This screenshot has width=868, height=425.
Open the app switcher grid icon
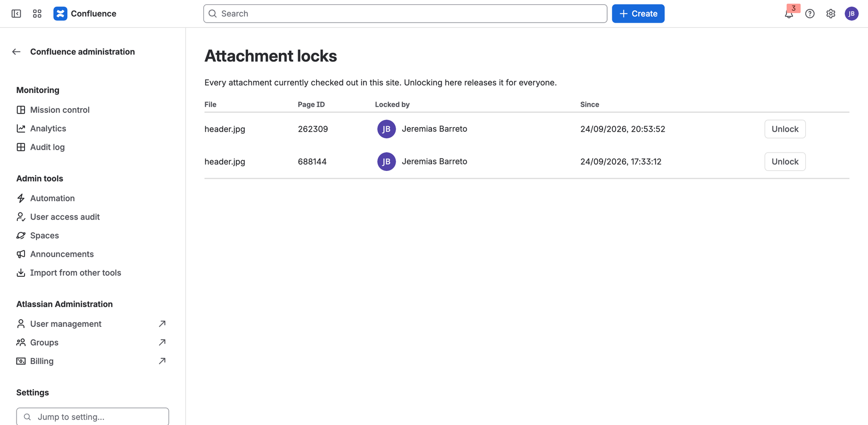pos(37,14)
